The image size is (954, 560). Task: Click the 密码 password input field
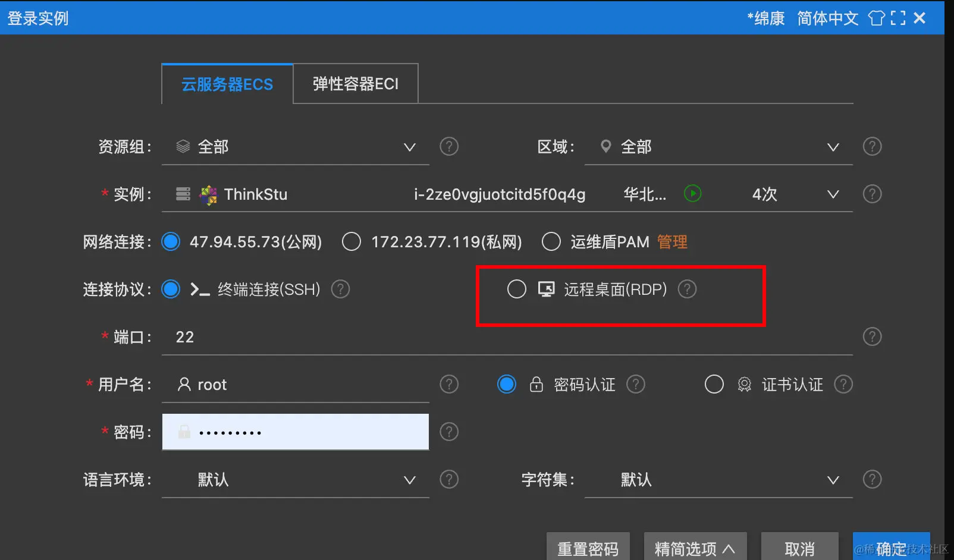[296, 432]
